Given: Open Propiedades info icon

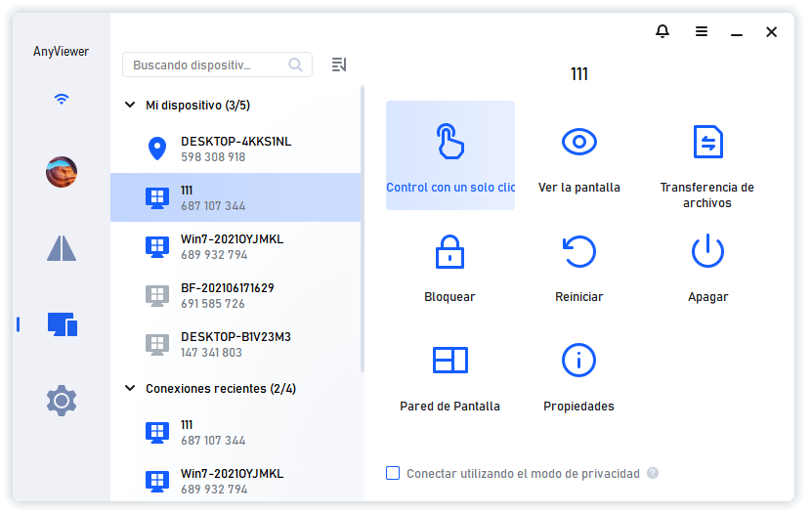Looking at the screenshot, I should (579, 360).
